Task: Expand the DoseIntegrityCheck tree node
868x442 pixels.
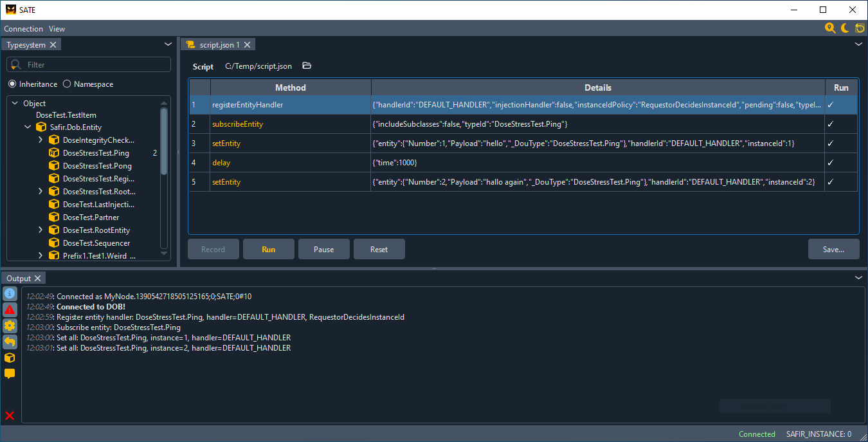Action: pyautogui.click(x=40, y=140)
